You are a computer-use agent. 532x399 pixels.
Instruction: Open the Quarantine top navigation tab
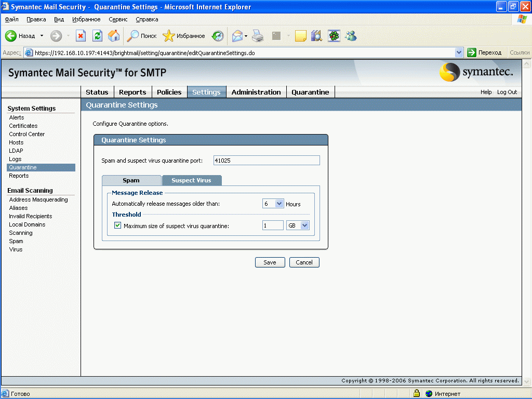[x=311, y=92]
